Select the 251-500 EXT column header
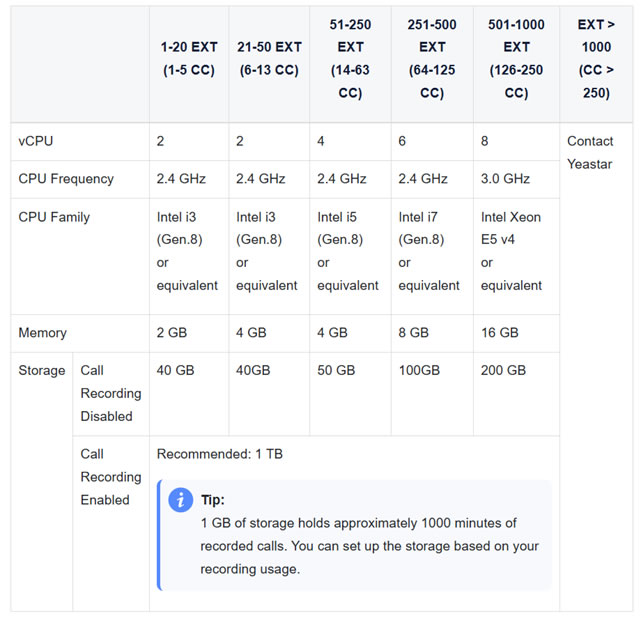 (432, 59)
